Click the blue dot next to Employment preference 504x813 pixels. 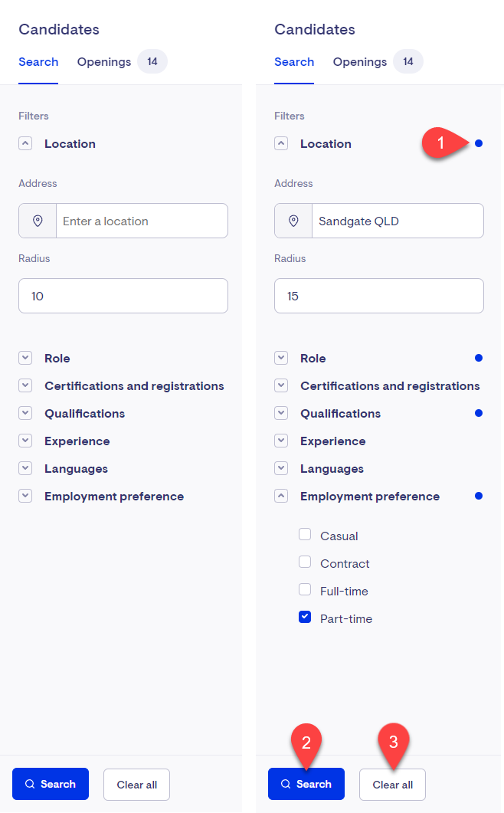pos(479,497)
